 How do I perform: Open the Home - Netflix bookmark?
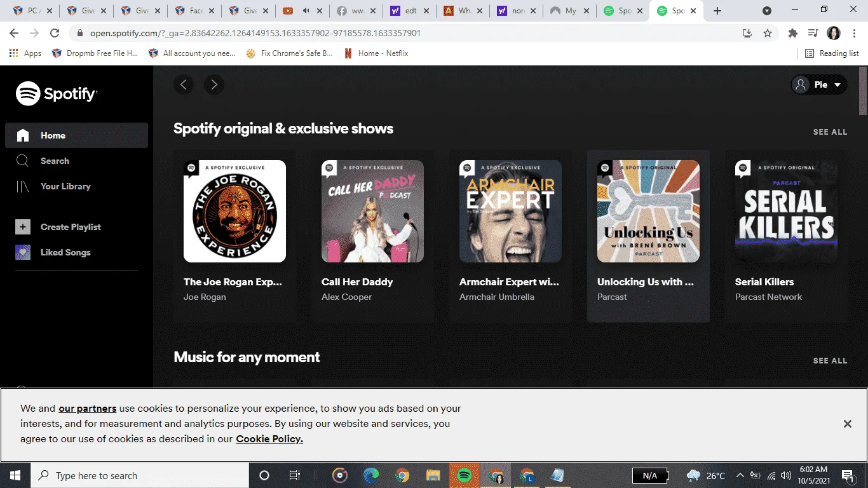[376, 53]
